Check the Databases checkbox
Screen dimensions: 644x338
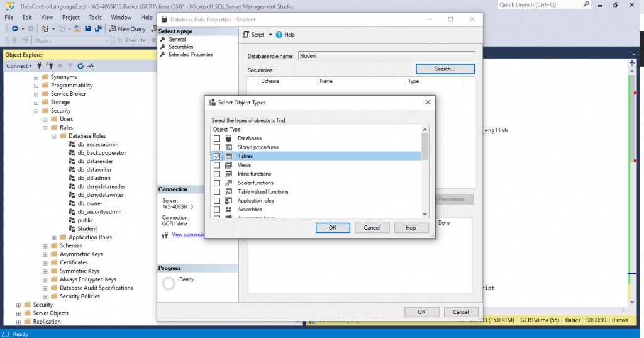coord(217,138)
